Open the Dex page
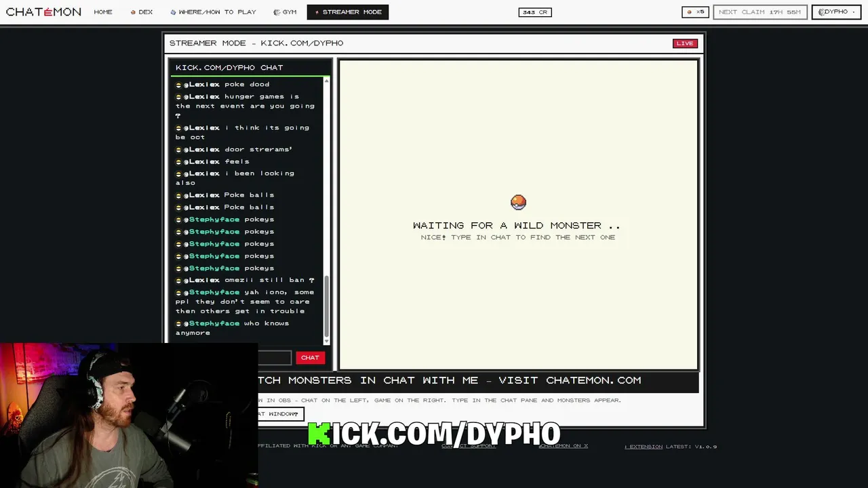 click(x=142, y=12)
